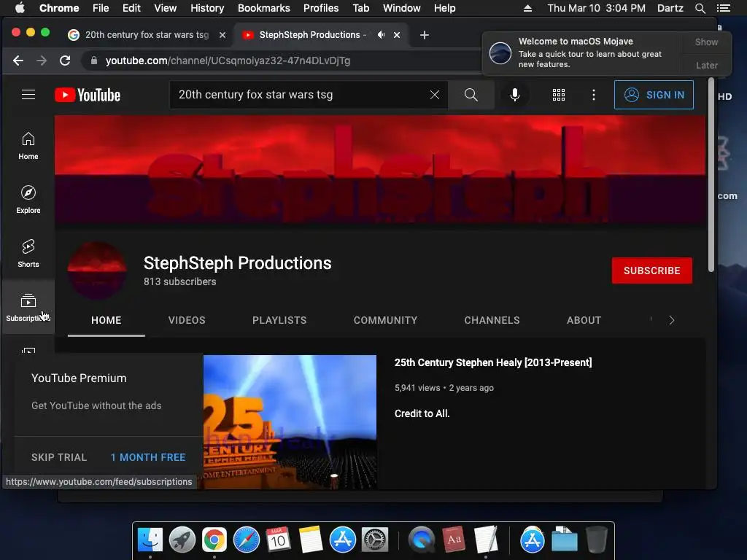Open the YouTube hamburger guide menu

click(28, 95)
